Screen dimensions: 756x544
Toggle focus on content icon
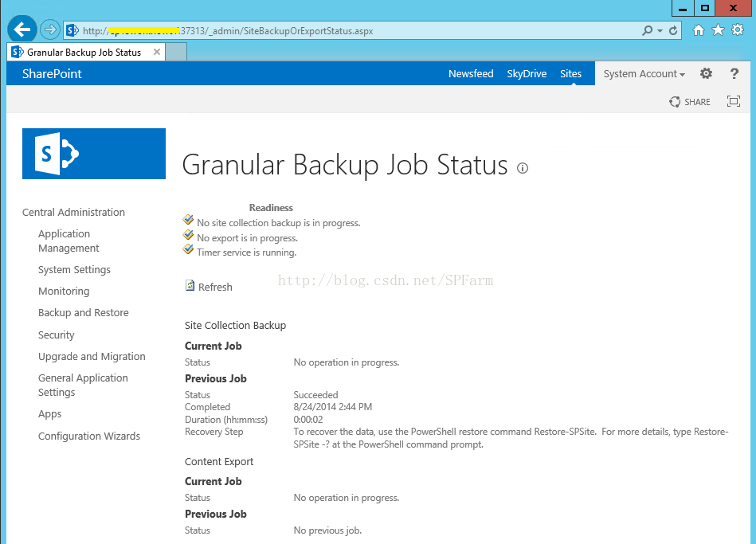734,101
